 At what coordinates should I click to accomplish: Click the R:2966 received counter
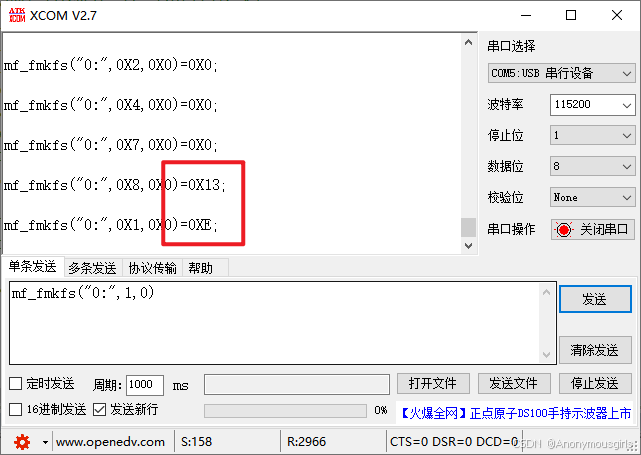(x=307, y=442)
